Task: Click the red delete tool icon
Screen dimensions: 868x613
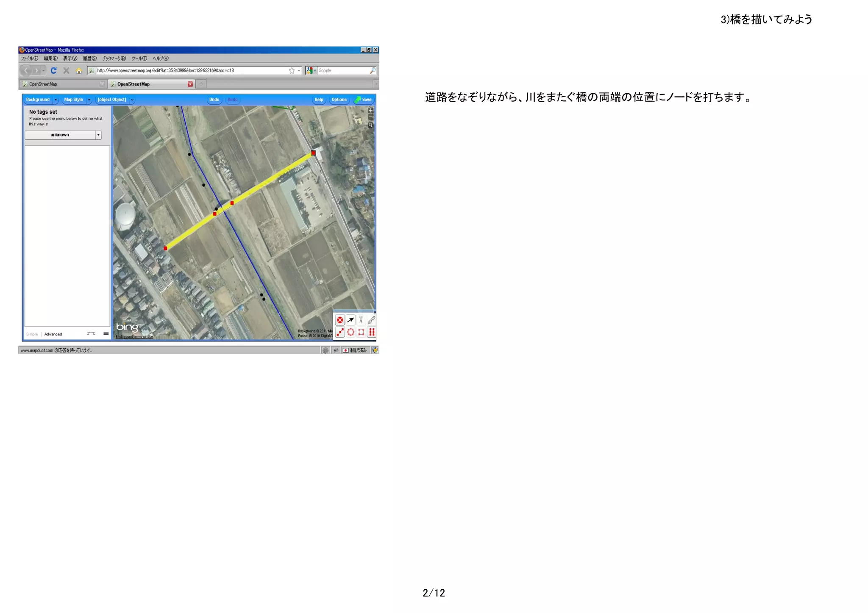Action: [340, 320]
